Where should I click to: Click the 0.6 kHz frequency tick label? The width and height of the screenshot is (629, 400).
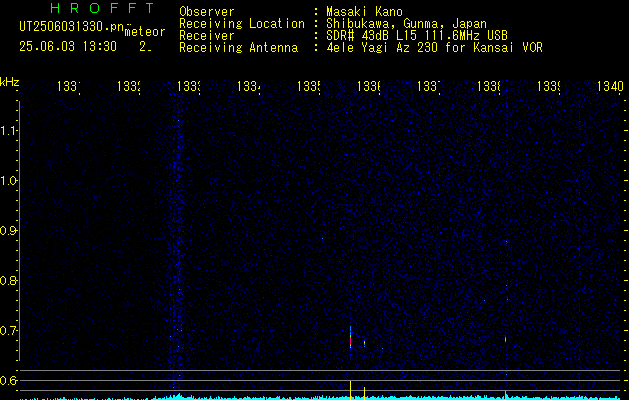click(x=8, y=380)
